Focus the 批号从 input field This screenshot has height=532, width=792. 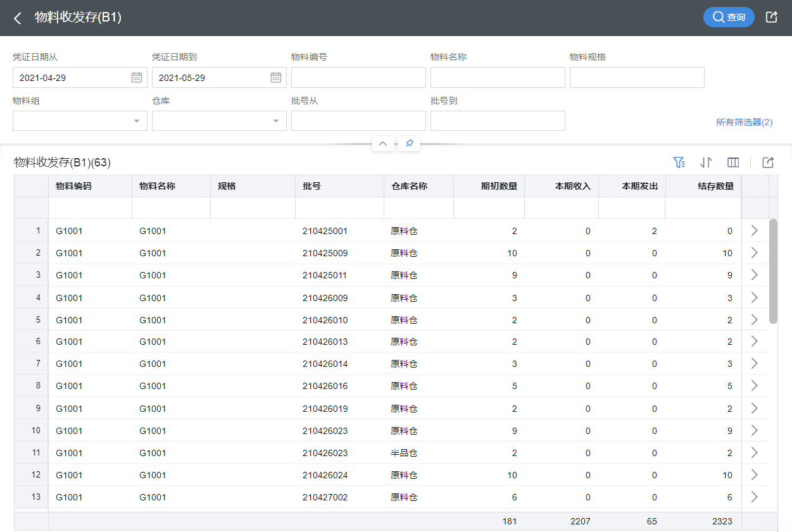[358, 121]
